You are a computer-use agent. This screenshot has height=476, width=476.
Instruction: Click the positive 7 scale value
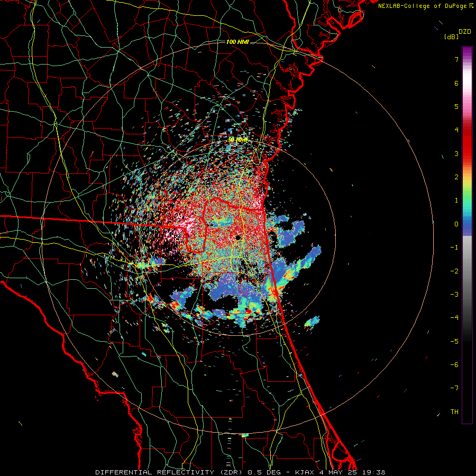click(x=456, y=59)
